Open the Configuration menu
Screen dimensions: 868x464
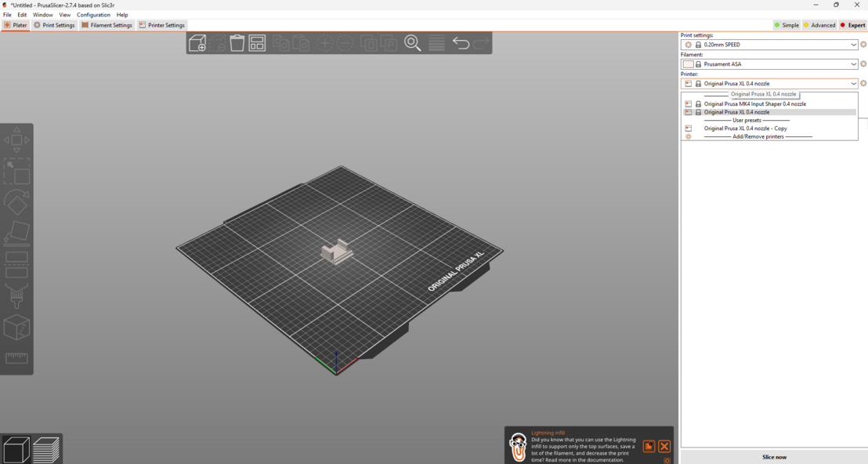[x=93, y=14]
